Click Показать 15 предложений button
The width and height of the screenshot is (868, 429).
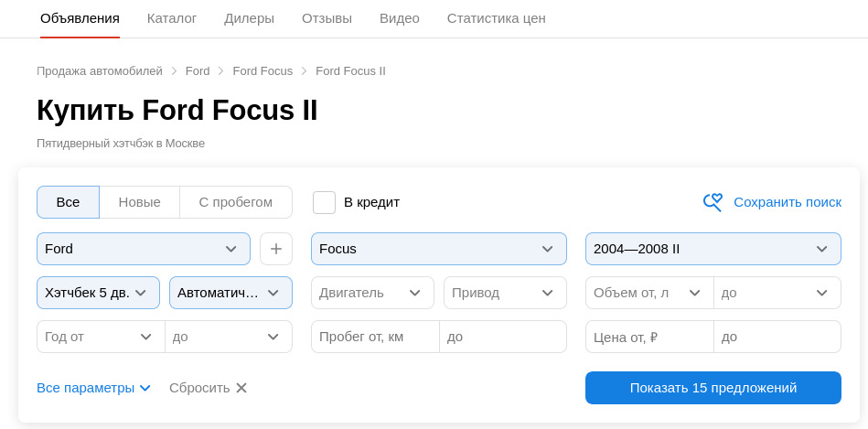click(x=713, y=388)
